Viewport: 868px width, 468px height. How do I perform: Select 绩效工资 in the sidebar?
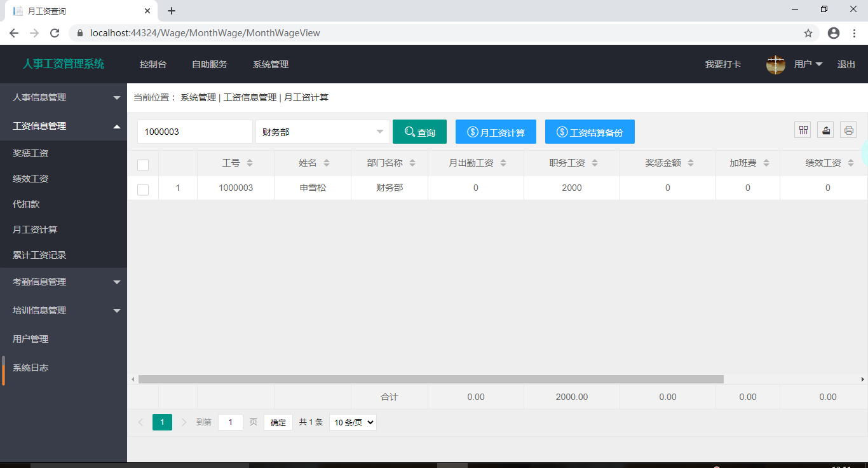[64, 179]
